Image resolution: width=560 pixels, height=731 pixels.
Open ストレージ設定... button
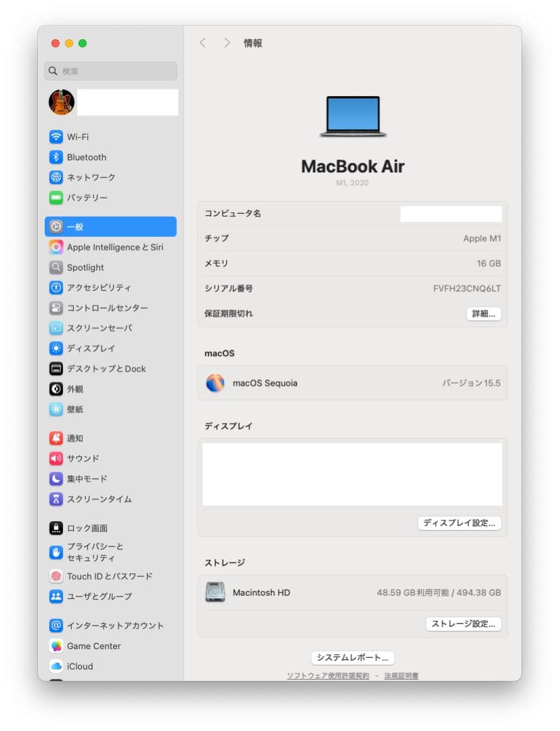coord(463,624)
